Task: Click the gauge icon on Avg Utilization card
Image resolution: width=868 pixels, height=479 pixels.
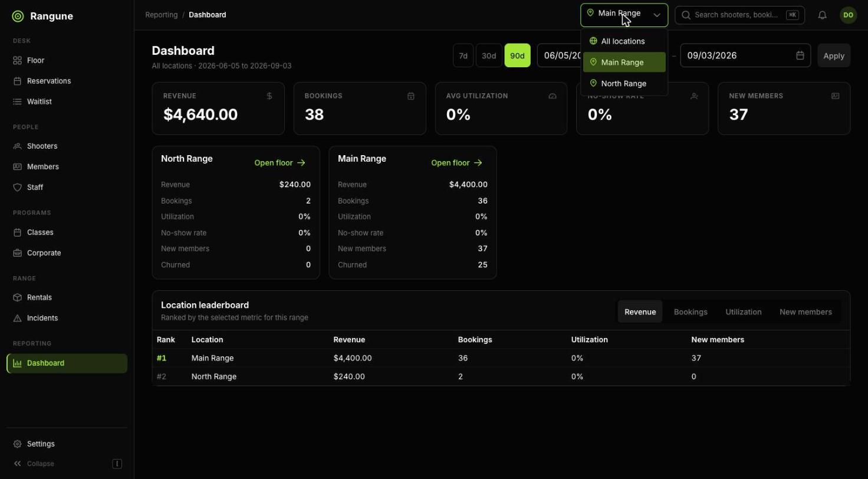Action: coord(553,96)
